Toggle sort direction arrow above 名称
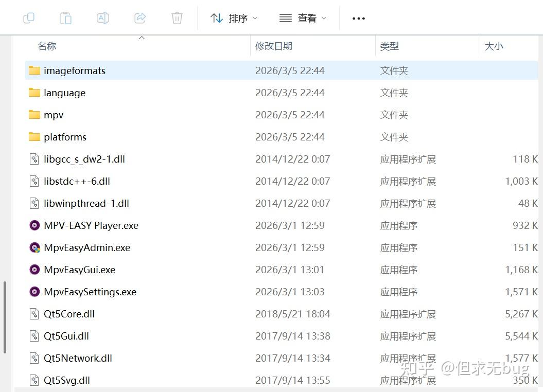The image size is (543, 392). click(x=142, y=38)
